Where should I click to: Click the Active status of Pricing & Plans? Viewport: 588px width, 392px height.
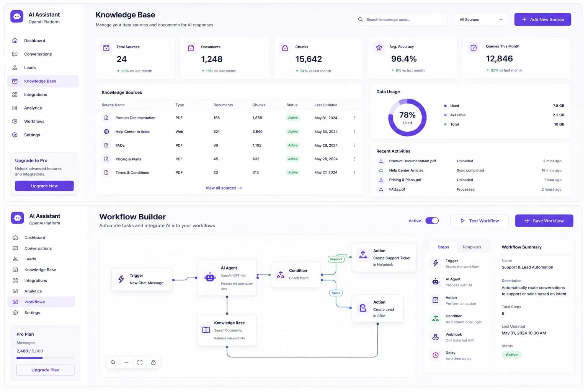293,159
